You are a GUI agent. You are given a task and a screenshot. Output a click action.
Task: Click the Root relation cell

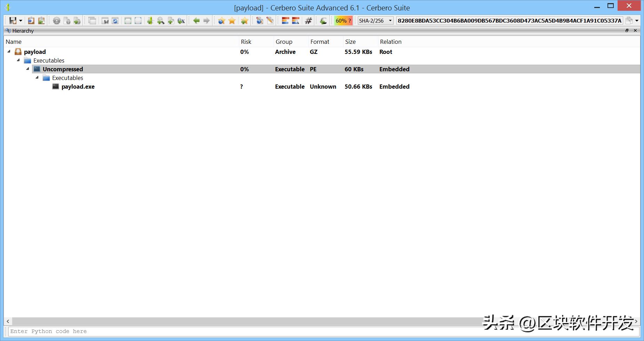pos(386,52)
